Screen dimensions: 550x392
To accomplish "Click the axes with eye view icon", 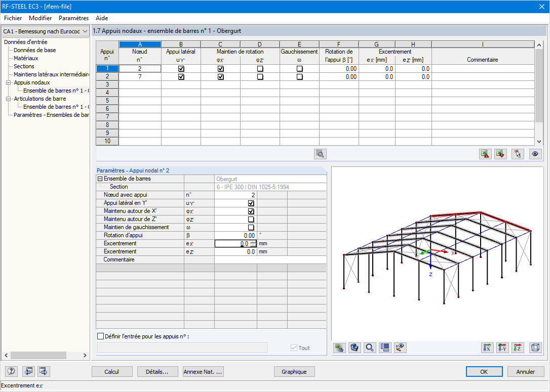I will (x=400, y=348).
